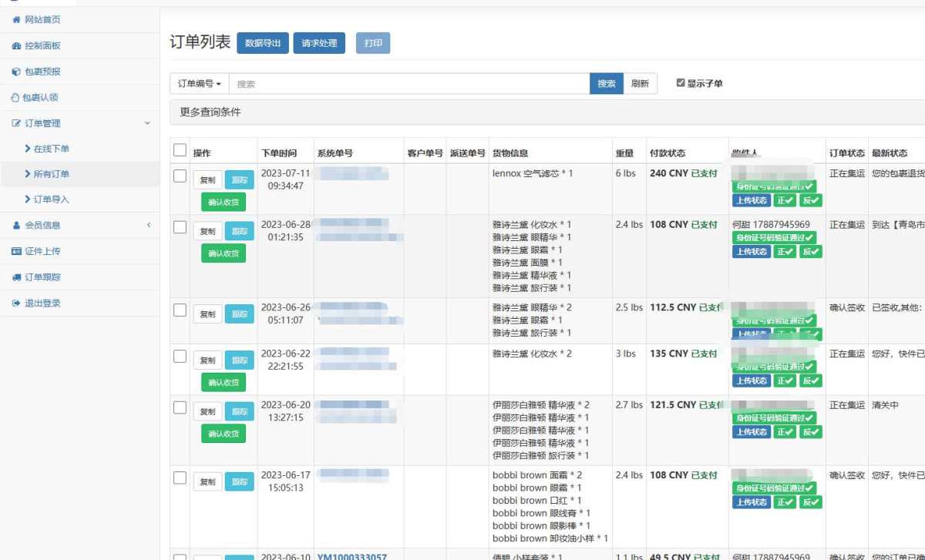925x560 pixels.
Task: Click the blue 搜索 button
Action: coord(607,83)
